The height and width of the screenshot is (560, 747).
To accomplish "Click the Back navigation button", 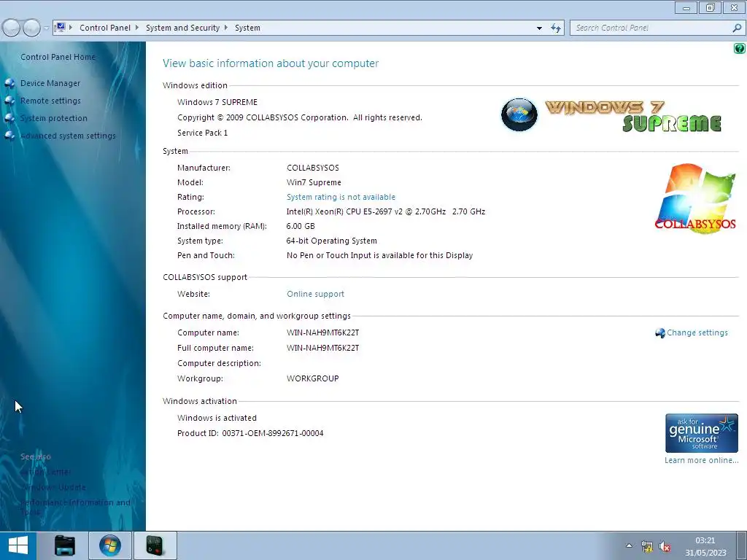I will (12, 28).
